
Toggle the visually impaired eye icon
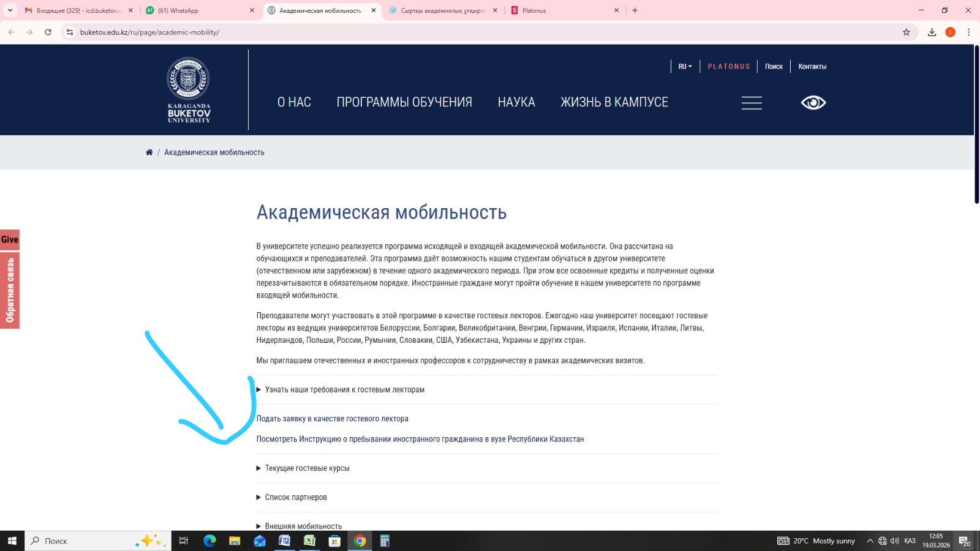tap(813, 103)
